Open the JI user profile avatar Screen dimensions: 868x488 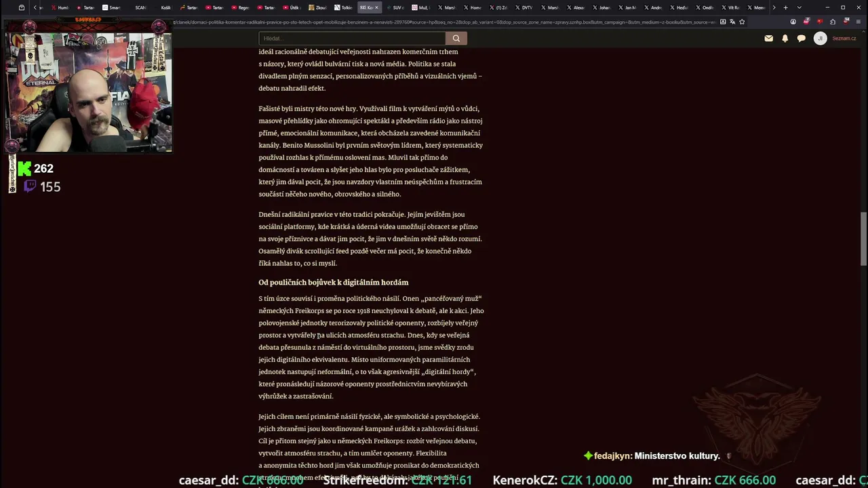click(820, 39)
